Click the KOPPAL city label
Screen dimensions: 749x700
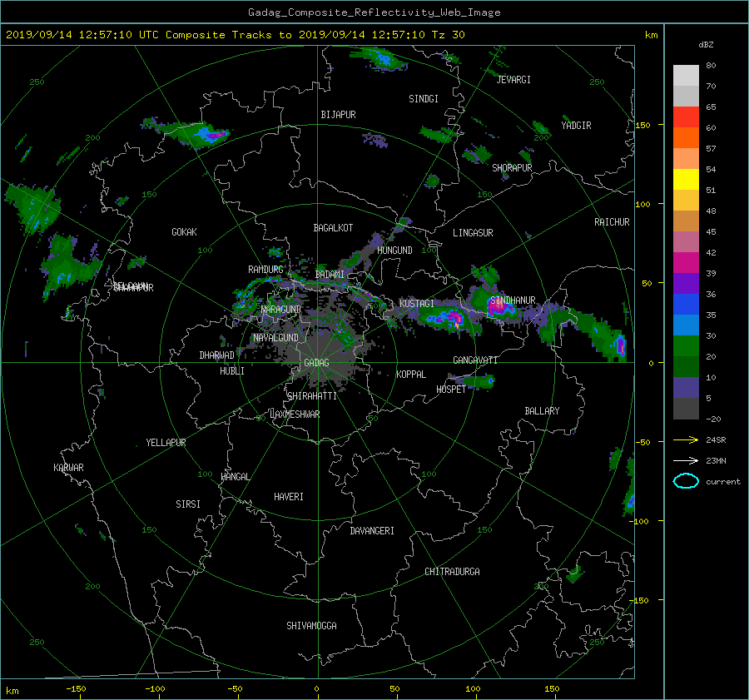[411, 375]
